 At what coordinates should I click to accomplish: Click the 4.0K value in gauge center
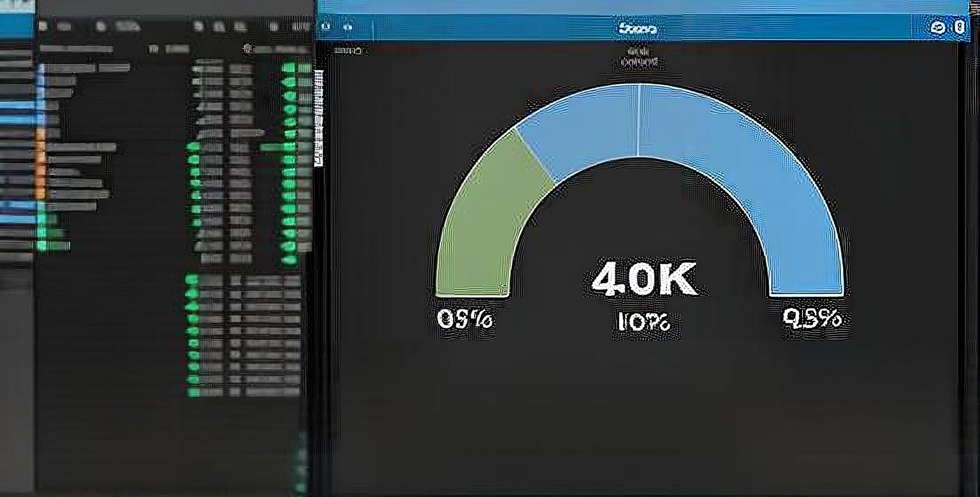[644, 279]
